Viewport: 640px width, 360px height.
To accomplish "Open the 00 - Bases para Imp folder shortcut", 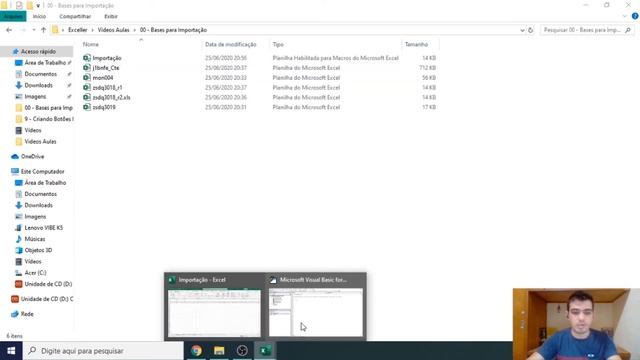I will [48, 108].
